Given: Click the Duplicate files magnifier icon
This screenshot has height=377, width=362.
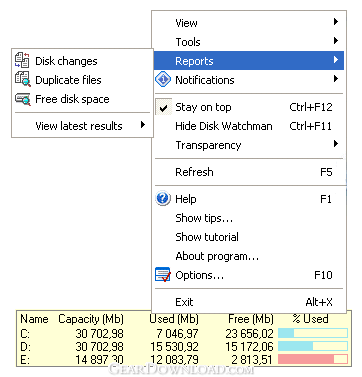Looking at the screenshot, I should pyautogui.click(x=23, y=79).
